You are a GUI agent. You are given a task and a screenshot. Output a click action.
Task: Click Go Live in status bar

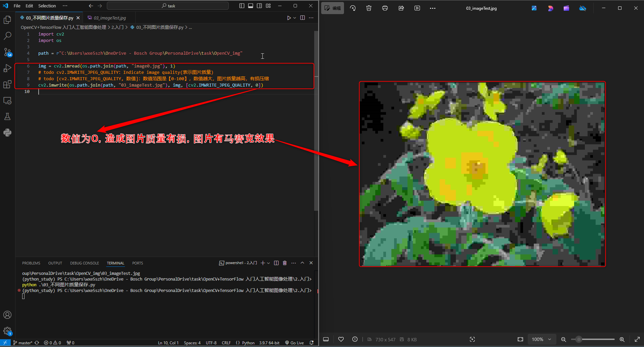pos(294,343)
